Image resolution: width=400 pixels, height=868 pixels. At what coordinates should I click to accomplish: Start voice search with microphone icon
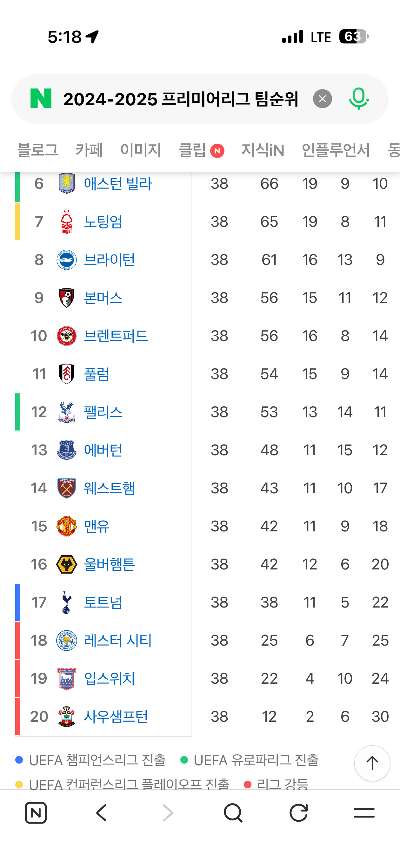click(358, 99)
